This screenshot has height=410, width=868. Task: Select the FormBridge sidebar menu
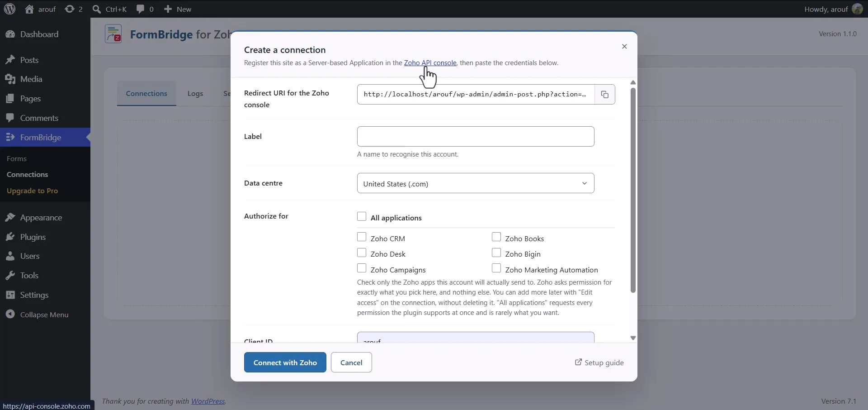coord(45,138)
